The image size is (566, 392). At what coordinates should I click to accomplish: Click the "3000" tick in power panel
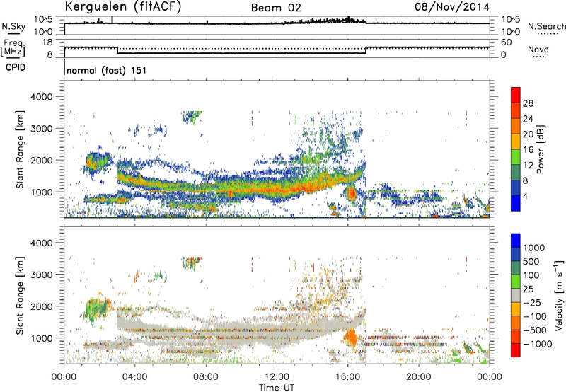[41, 129]
